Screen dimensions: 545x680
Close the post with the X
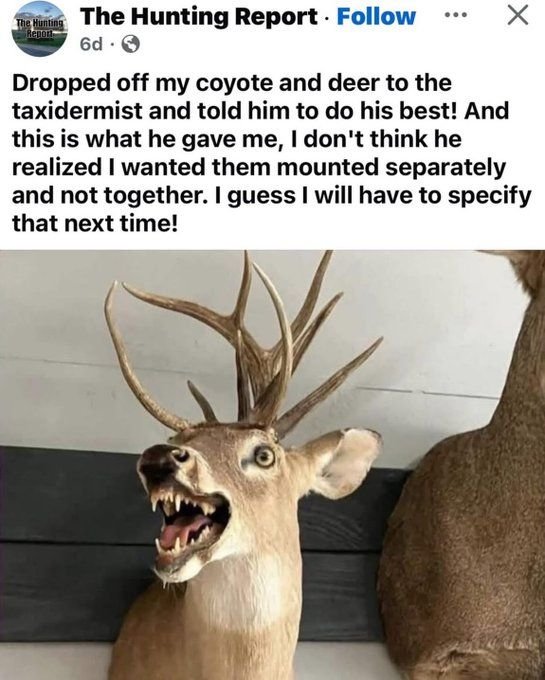coord(518,16)
